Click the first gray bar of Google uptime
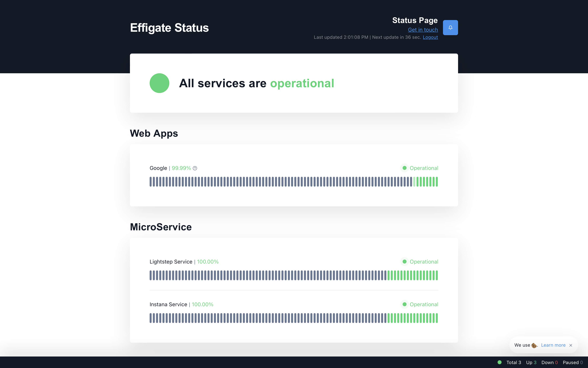The width and height of the screenshot is (588, 368). coord(151,182)
